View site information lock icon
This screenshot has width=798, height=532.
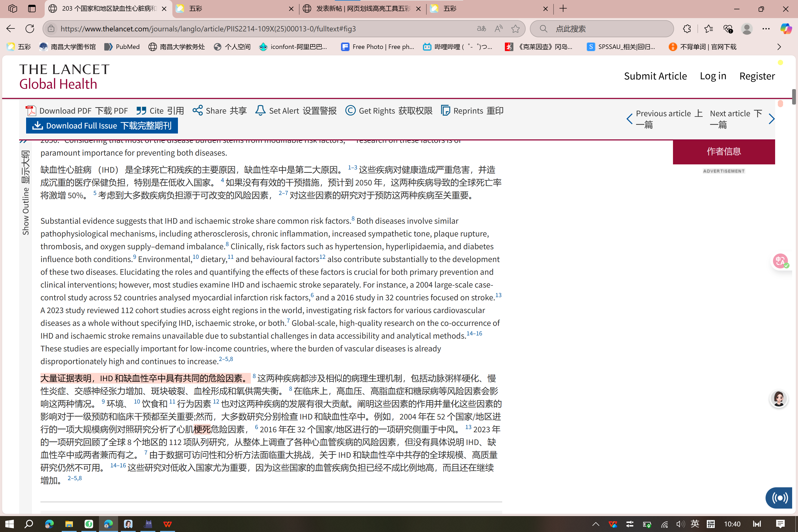coord(51,29)
